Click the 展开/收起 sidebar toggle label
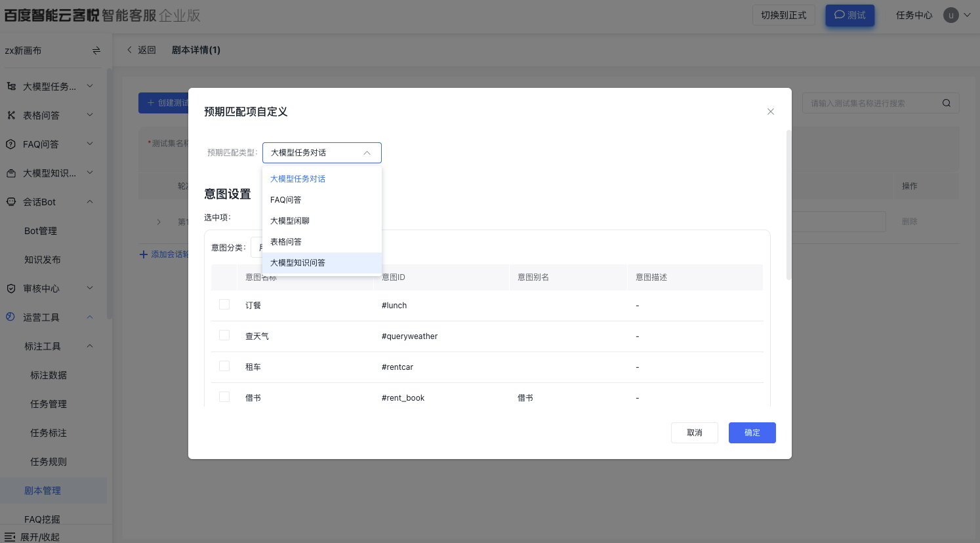This screenshot has height=543, width=980. [x=40, y=537]
